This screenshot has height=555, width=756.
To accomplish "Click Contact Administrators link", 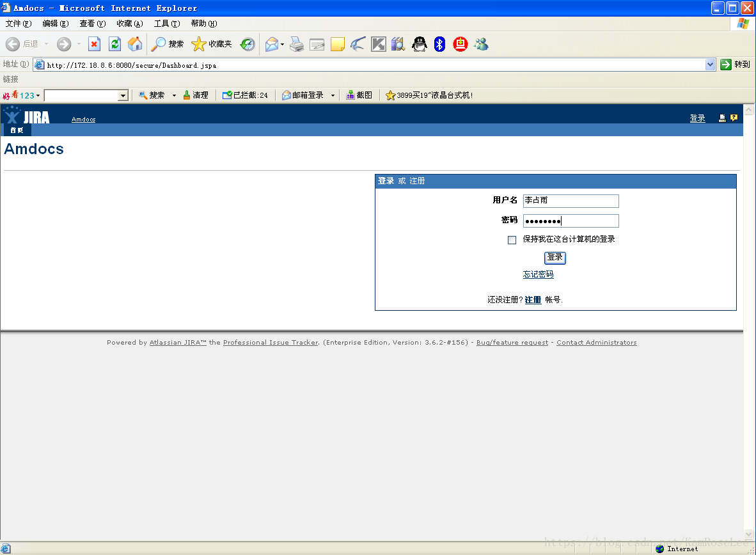I will [596, 342].
